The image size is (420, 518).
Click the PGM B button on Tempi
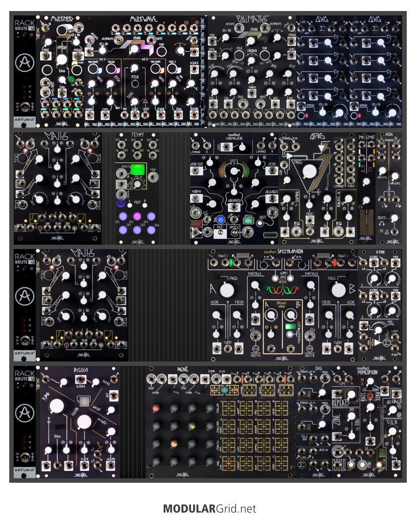[144, 205]
